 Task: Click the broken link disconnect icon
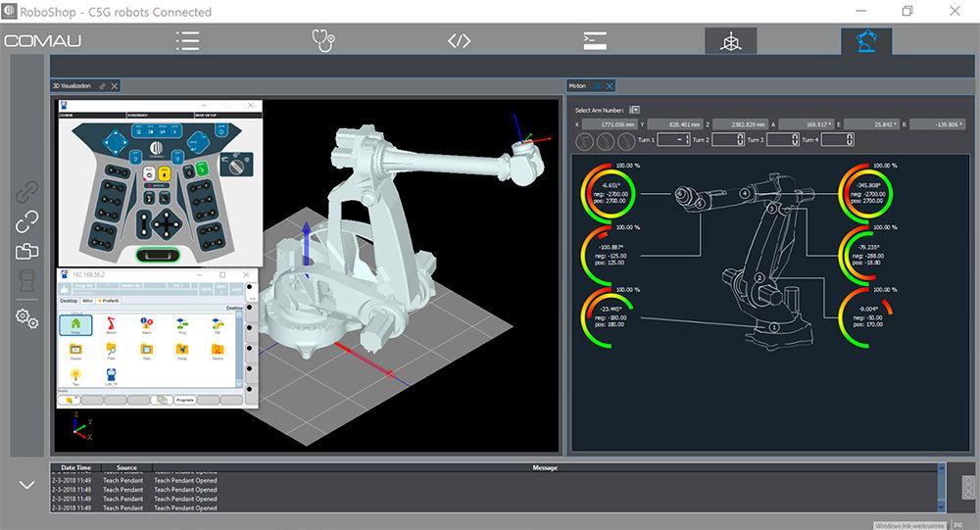(26, 221)
